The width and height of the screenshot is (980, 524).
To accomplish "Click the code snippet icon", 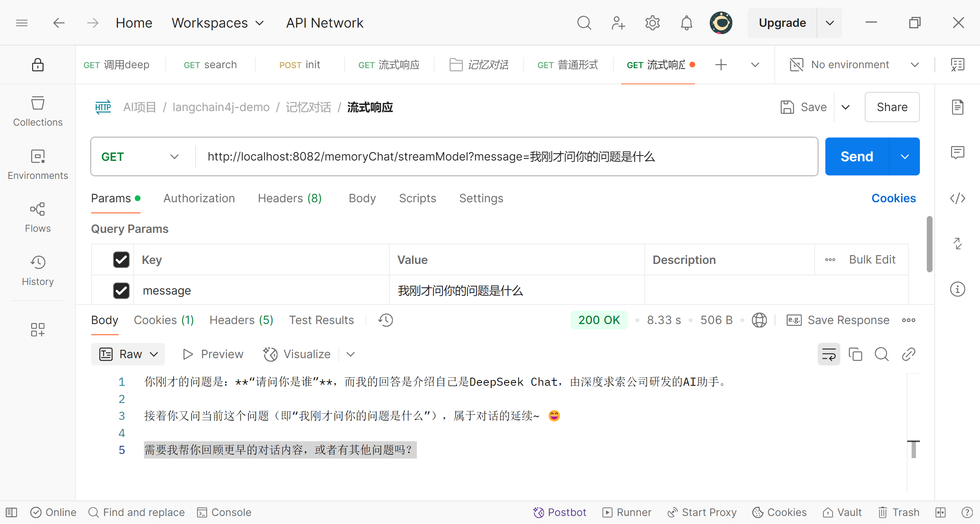I will pyautogui.click(x=957, y=198).
